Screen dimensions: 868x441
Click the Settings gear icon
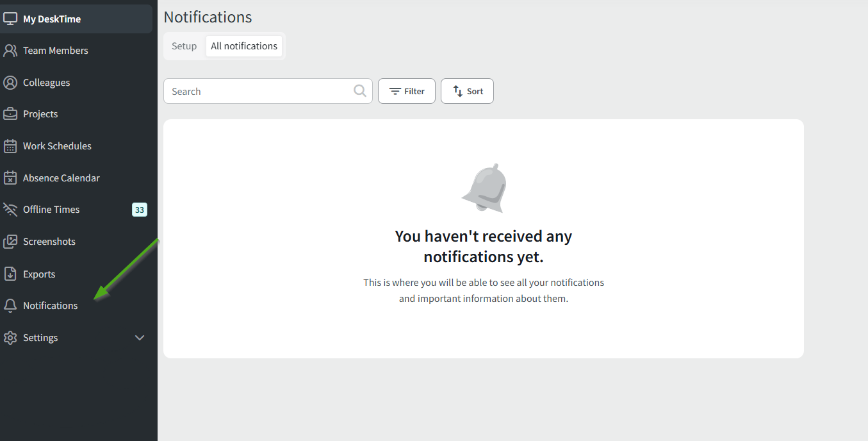(x=10, y=338)
